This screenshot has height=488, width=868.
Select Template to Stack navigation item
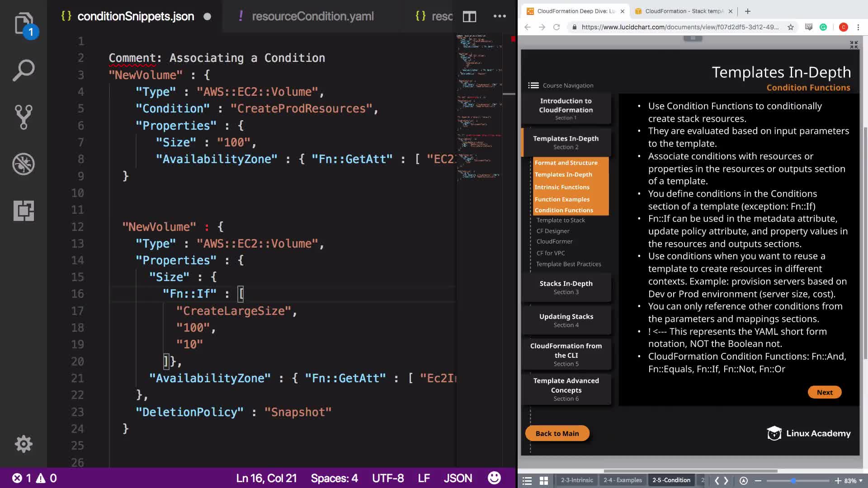(x=561, y=220)
